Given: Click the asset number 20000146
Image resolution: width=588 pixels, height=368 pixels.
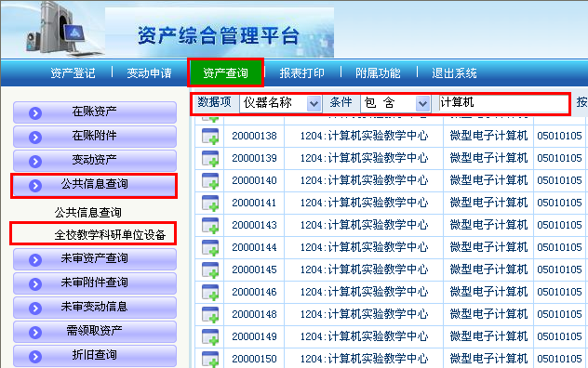Looking at the screenshot, I should click(x=254, y=292).
